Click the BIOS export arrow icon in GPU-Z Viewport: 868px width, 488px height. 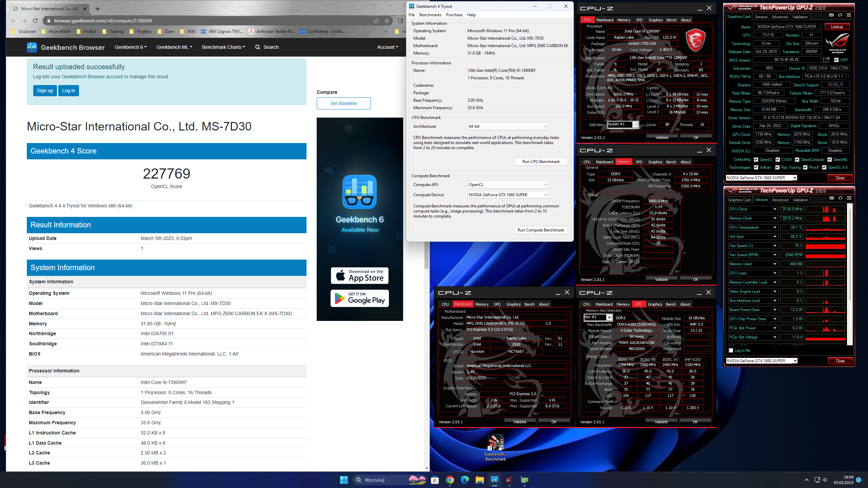pyautogui.click(x=826, y=60)
